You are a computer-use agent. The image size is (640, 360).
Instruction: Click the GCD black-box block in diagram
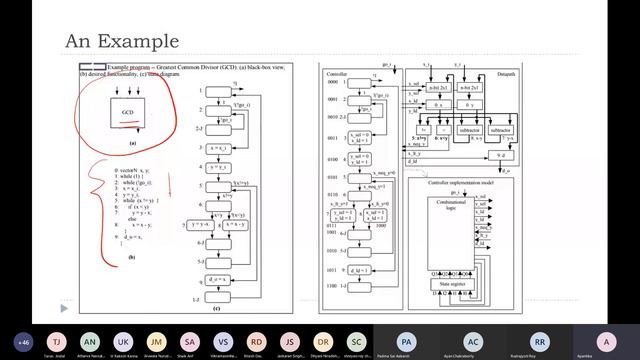pos(127,113)
